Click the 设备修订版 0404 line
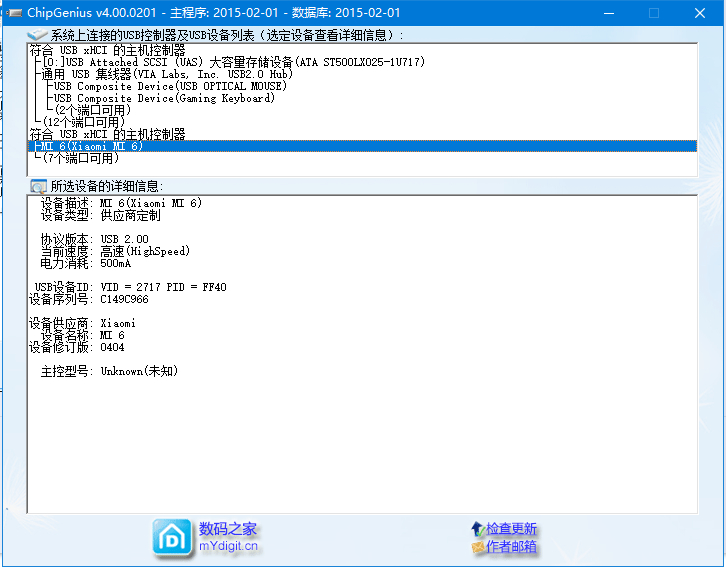Image resolution: width=726 pixels, height=569 pixels. pos(76,347)
